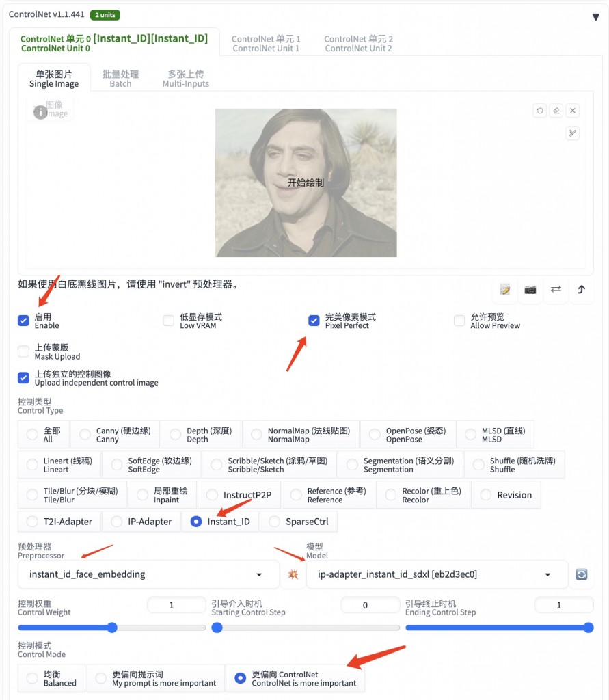Click the Ending Control Step value field
Image resolution: width=609 pixels, height=700 pixels.
564,605
